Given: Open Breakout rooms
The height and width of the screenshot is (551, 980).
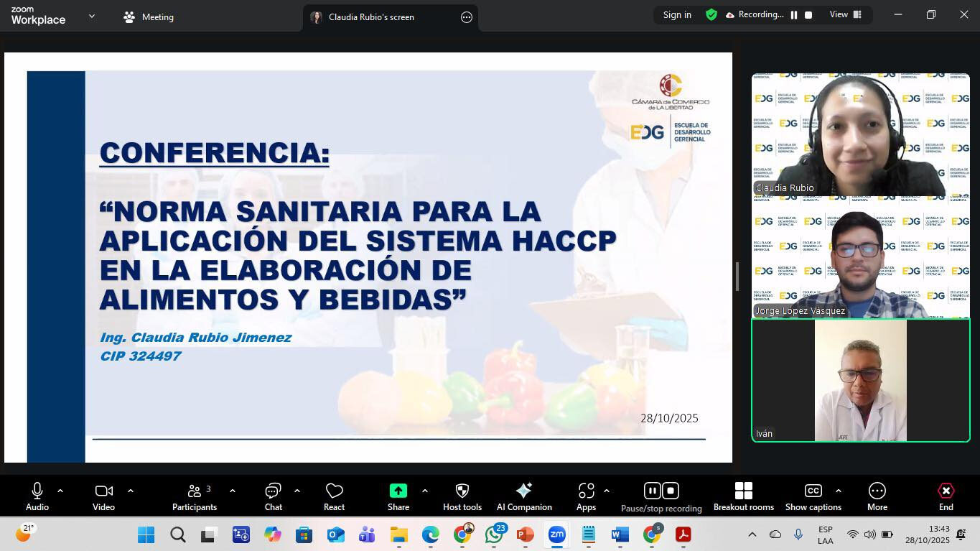Looking at the screenshot, I should pos(744,496).
